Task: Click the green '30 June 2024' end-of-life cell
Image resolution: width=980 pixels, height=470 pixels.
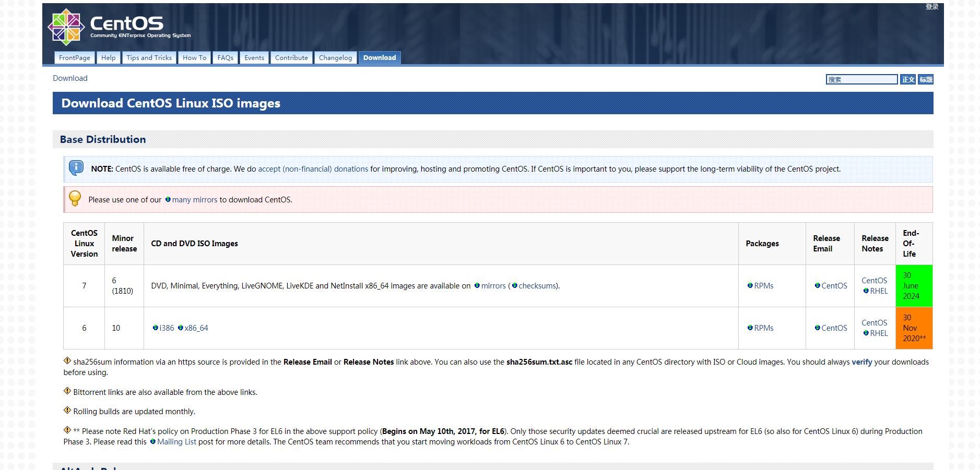Action: coord(914,286)
